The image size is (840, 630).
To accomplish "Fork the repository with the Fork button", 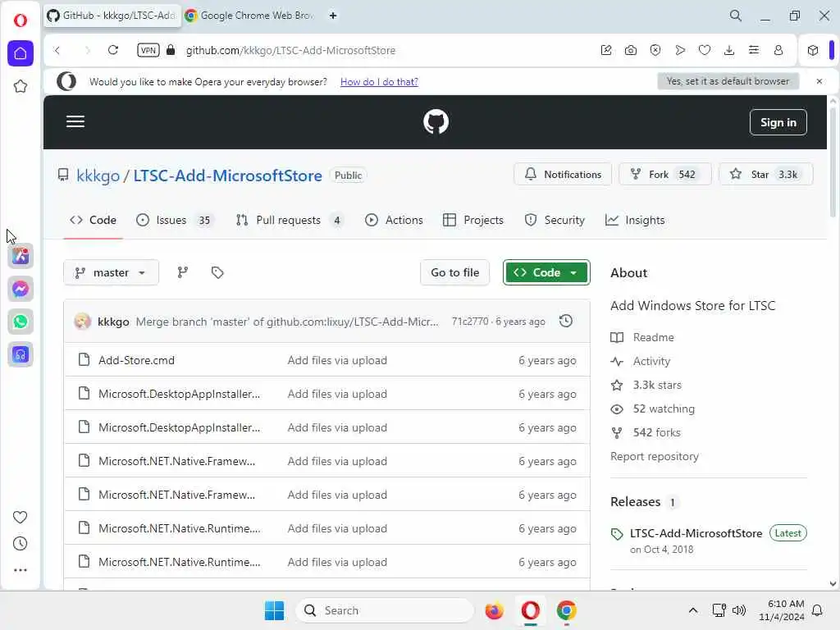I will [664, 174].
